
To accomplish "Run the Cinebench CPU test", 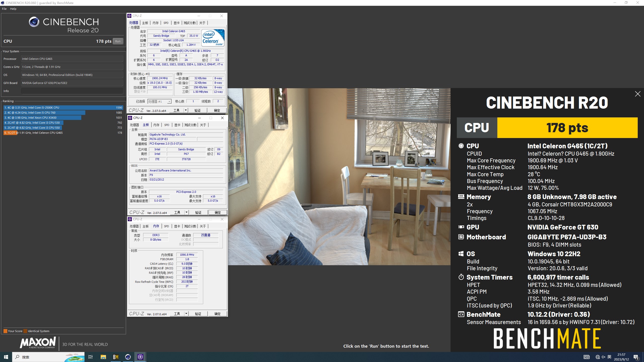I will 118,41.
